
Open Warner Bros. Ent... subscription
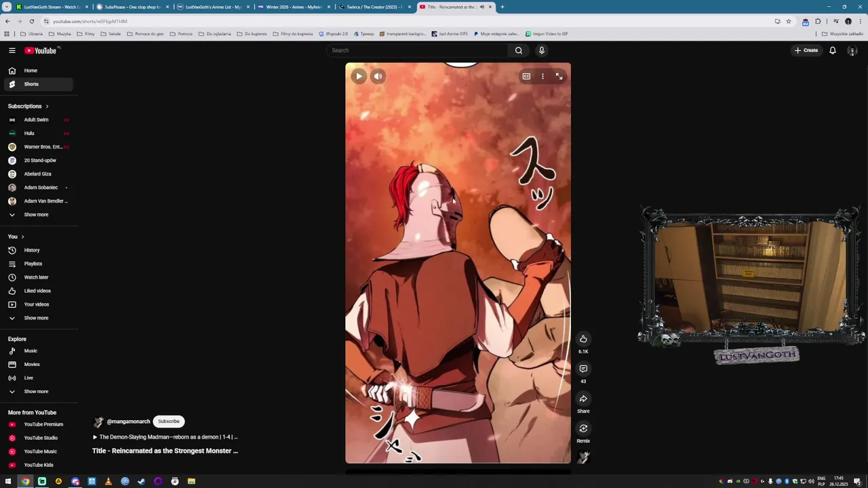(x=39, y=147)
